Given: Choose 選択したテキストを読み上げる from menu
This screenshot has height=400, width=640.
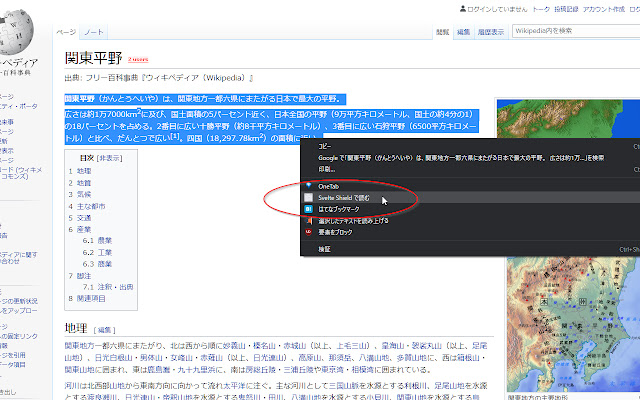Looking at the screenshot, I should (x=470, y=221).
